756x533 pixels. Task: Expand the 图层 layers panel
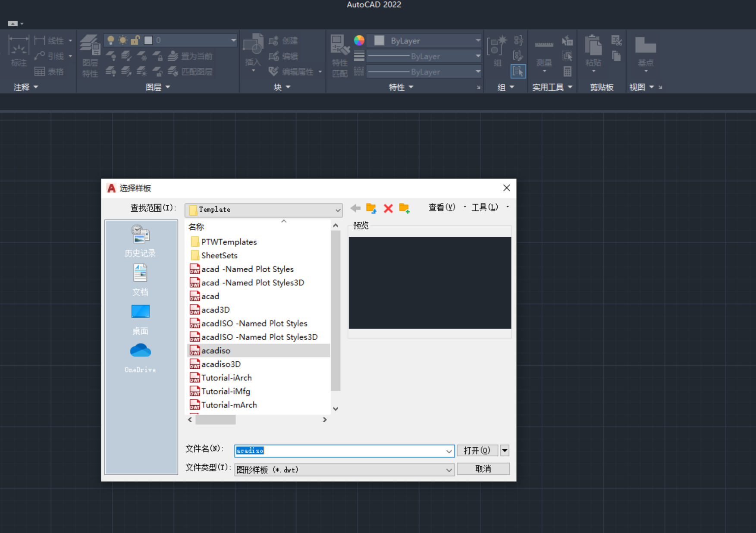pyautogui.click(x=158, y=87)
